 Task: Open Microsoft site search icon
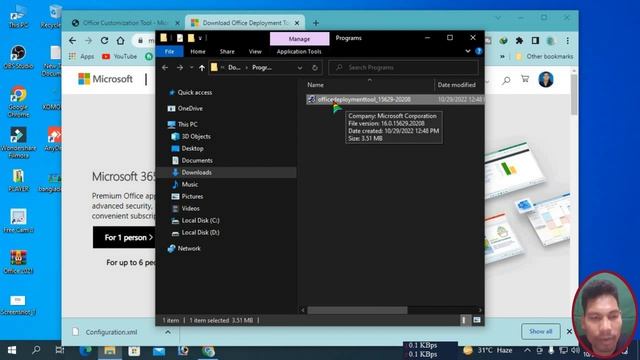point(506,80)
